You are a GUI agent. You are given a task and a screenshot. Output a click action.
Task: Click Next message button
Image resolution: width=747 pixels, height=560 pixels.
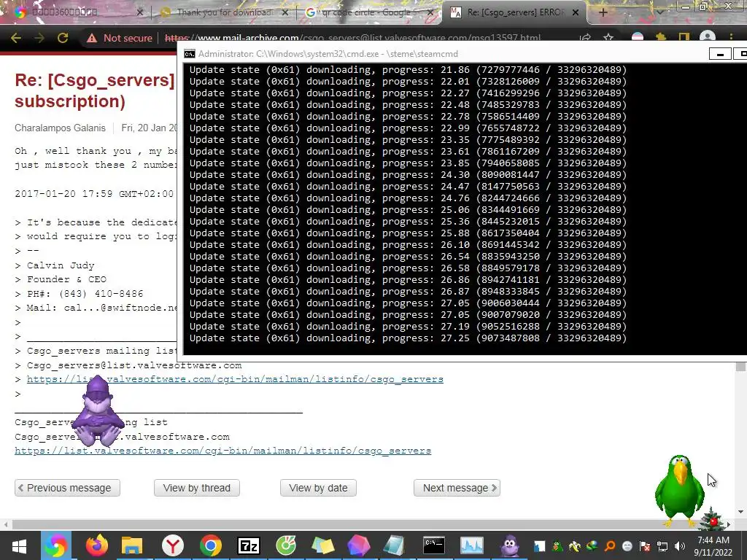(x=457, y=488)
